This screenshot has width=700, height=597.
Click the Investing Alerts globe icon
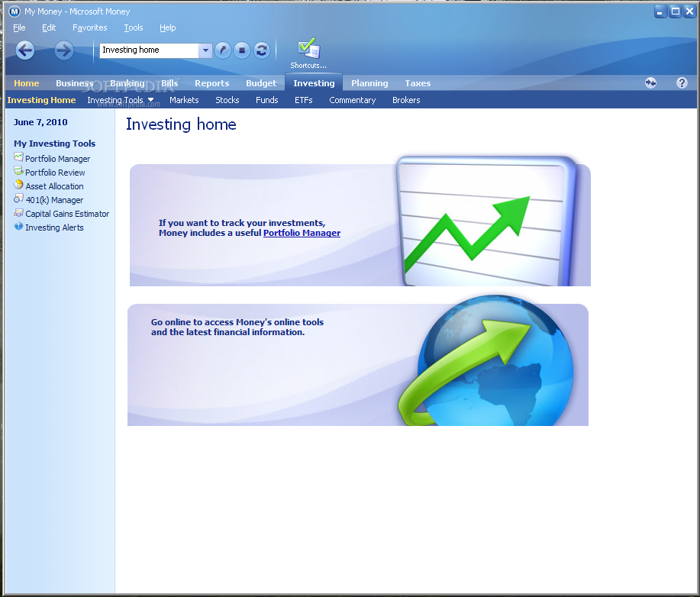(x=18, y=227)
